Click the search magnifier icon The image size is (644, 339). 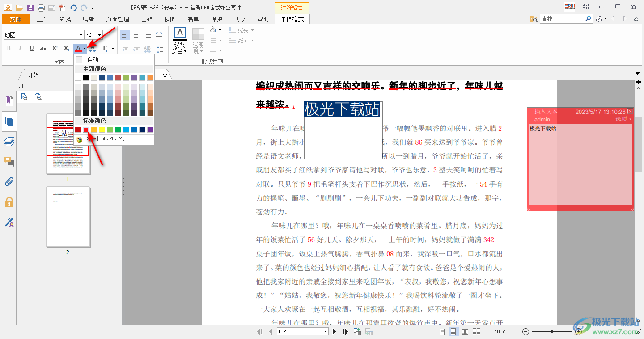(589, 19)
